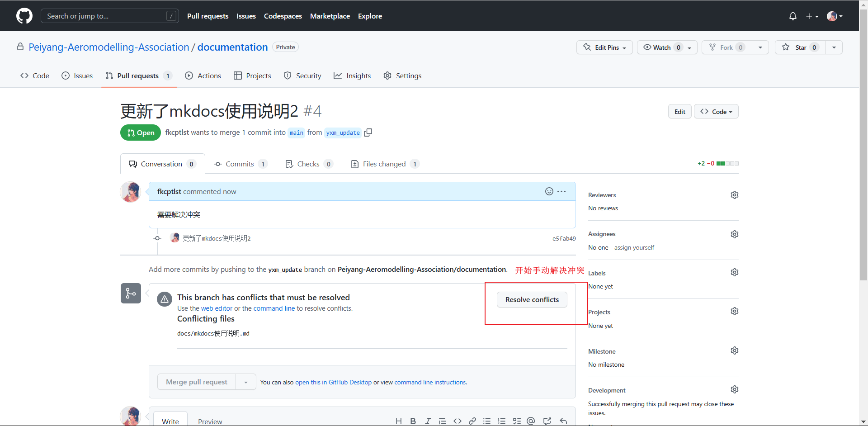Screen dimensions: 868x426
Task: Open the Reviewers gear settings
Action: coord(734,195)
